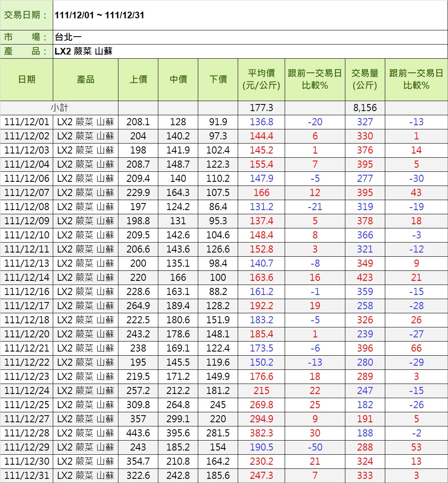The image size is (448, 483).
Task: Click the -50 percent change cell
Action: tap(315, 447)
